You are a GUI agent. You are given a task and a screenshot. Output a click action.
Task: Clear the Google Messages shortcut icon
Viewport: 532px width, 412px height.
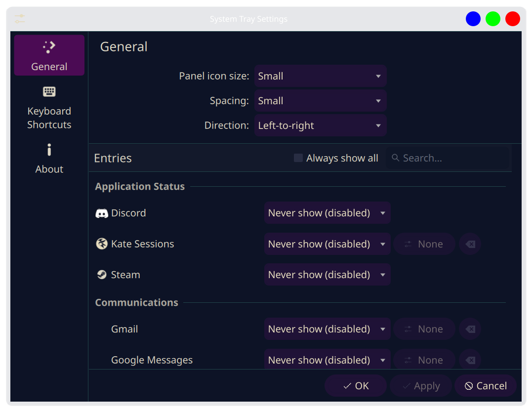(x=470, y=360)
